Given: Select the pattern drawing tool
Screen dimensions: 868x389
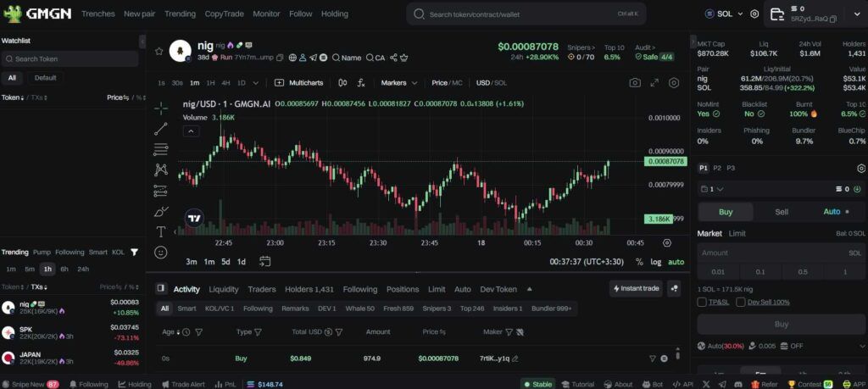Looking at the screenshot, I should (x=161, y=169).
